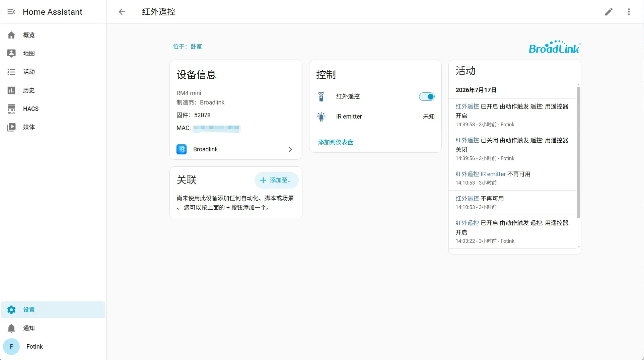Collapse the sidebar with the hamburger icon
644x360 pixels.
click(x=11, y=12)
